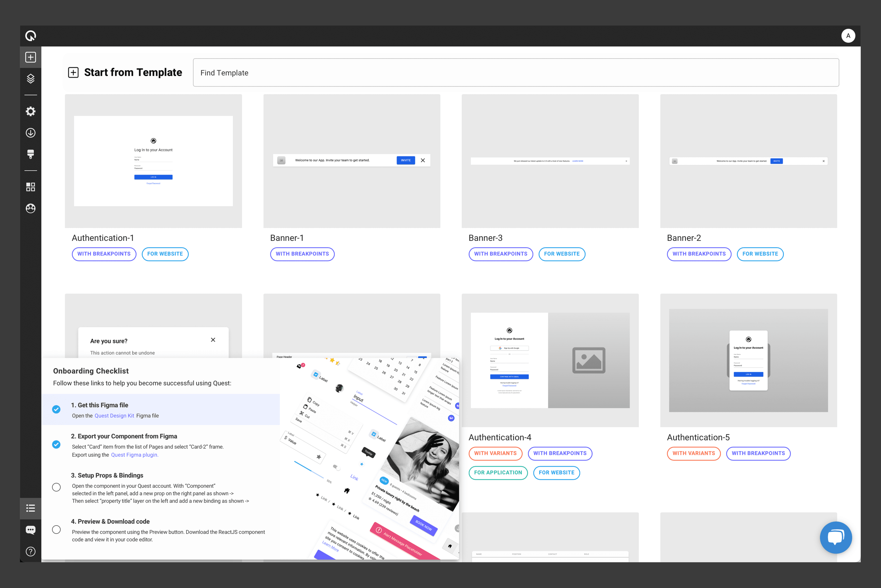Mark Preview & Download code step complete
The image size is (881, 588).
pos(56,529)
